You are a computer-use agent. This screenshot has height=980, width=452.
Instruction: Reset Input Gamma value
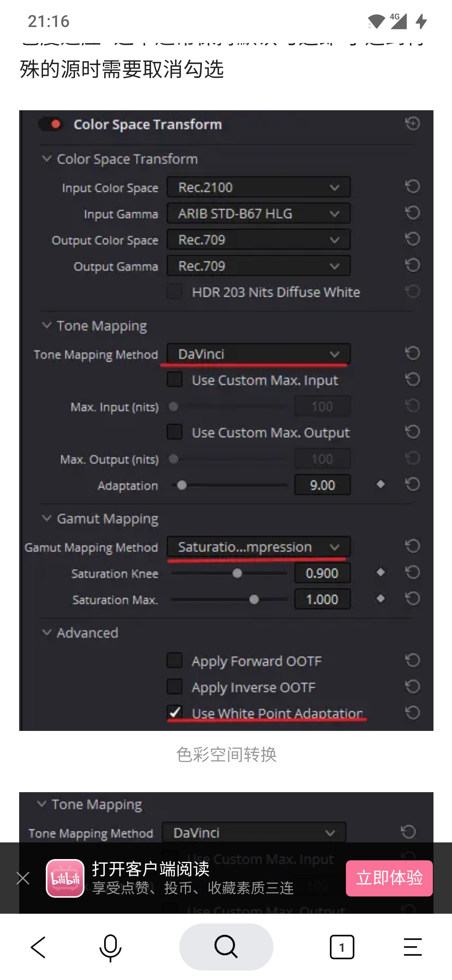pos(412,213)
